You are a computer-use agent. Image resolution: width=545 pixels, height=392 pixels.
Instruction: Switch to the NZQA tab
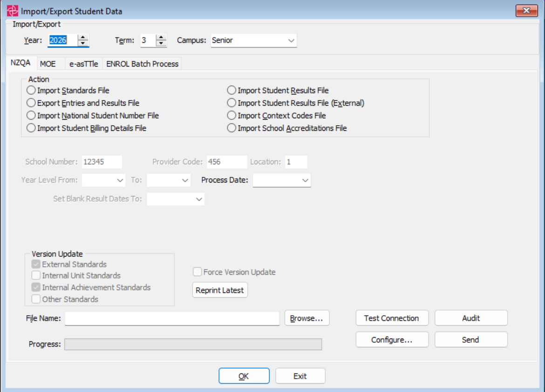pos(20,63)
